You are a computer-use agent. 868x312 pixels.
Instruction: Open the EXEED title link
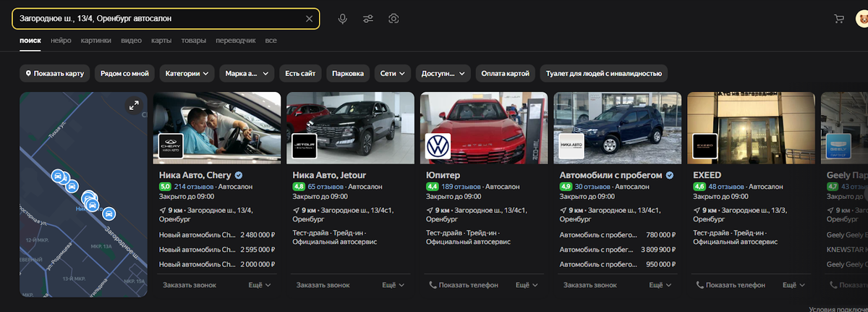707,175
